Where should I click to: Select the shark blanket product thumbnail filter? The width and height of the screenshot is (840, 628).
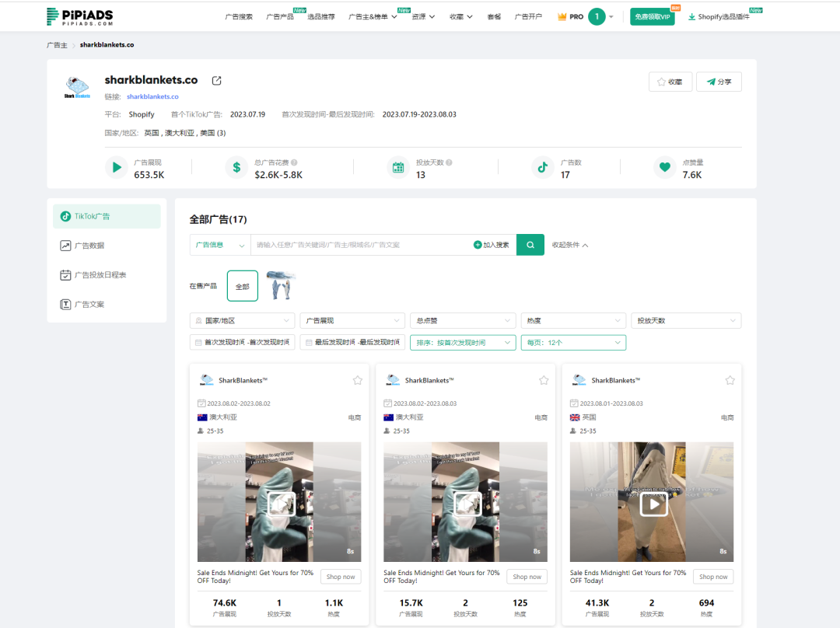coord(282,285)
